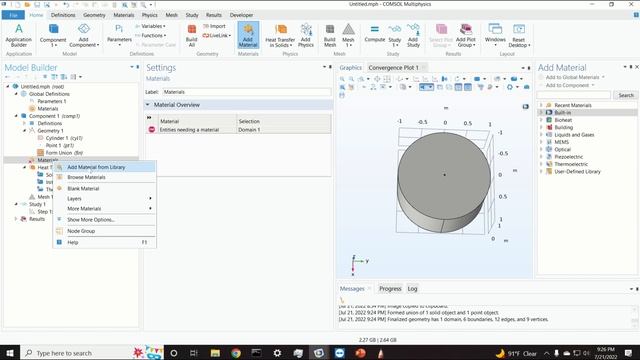Select Add Material from Library
The height and width of the screenshot is (360, 640).
(104, 167)
